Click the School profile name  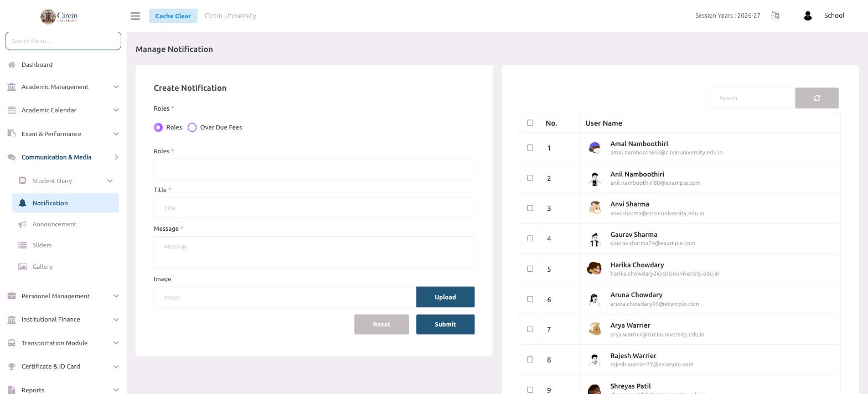tap(834, 15)
